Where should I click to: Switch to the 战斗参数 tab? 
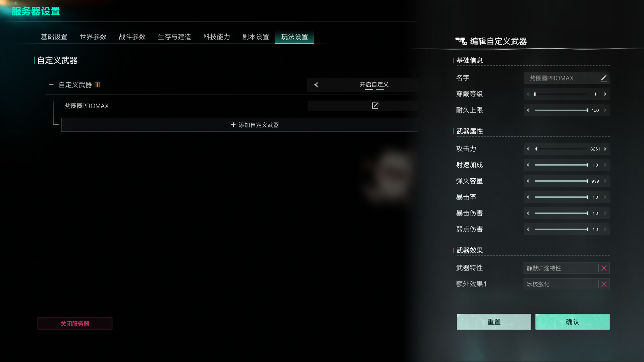point(132,37)
